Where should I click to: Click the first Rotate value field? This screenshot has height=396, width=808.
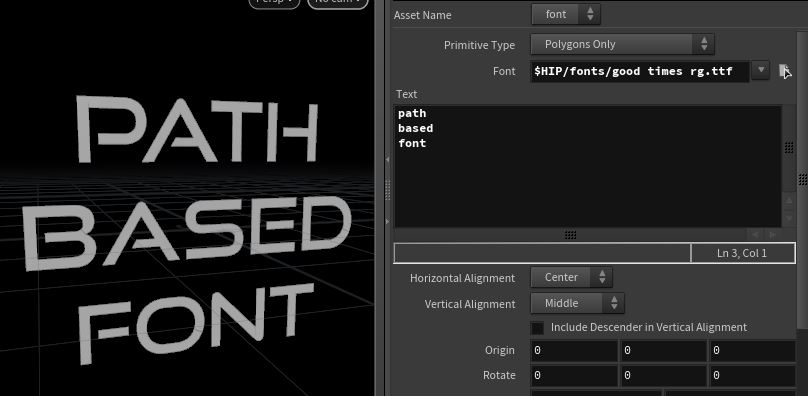click(x=574, y=376)
